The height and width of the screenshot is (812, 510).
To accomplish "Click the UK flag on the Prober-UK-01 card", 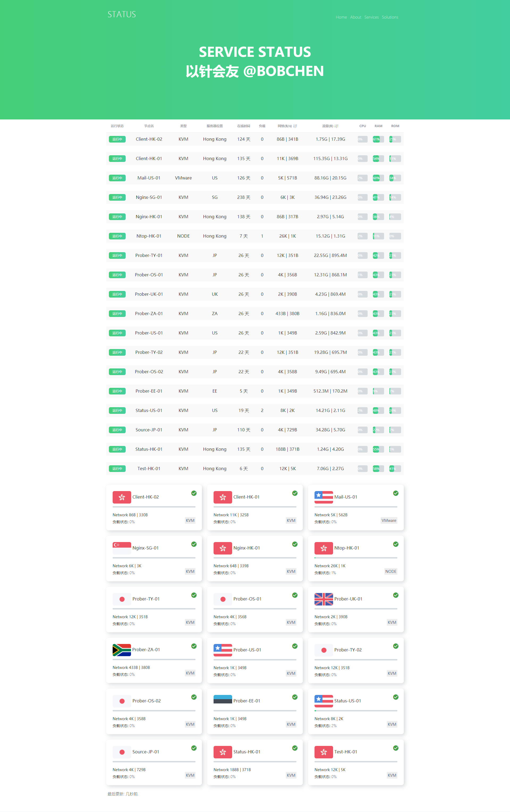I will coord(324,599).
